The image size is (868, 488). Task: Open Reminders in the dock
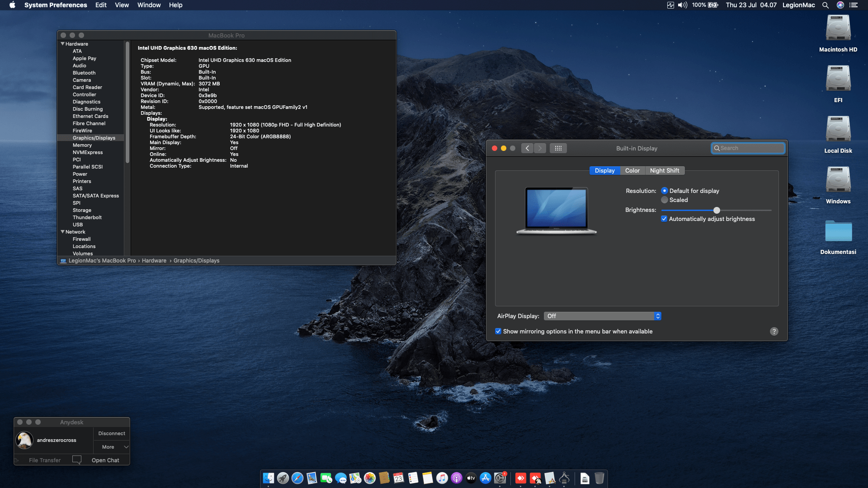tap(413, 478)
